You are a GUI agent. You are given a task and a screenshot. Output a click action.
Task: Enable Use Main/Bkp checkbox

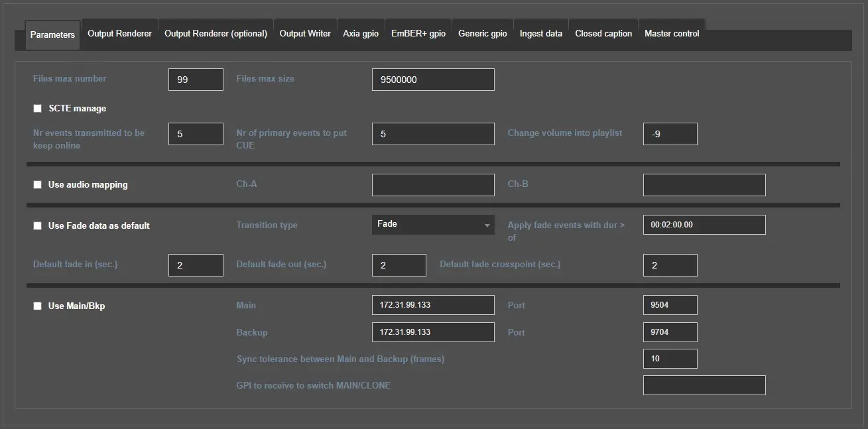click(38, 306)
